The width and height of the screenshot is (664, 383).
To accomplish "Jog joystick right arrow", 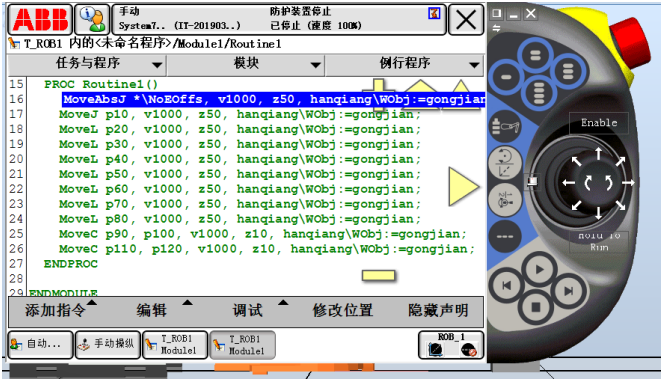I will 628,183.
